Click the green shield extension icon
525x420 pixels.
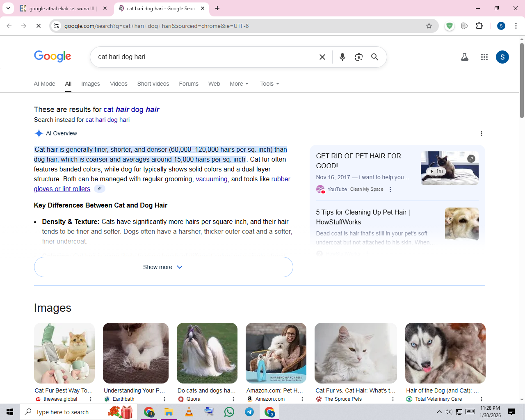pos(450,26)
